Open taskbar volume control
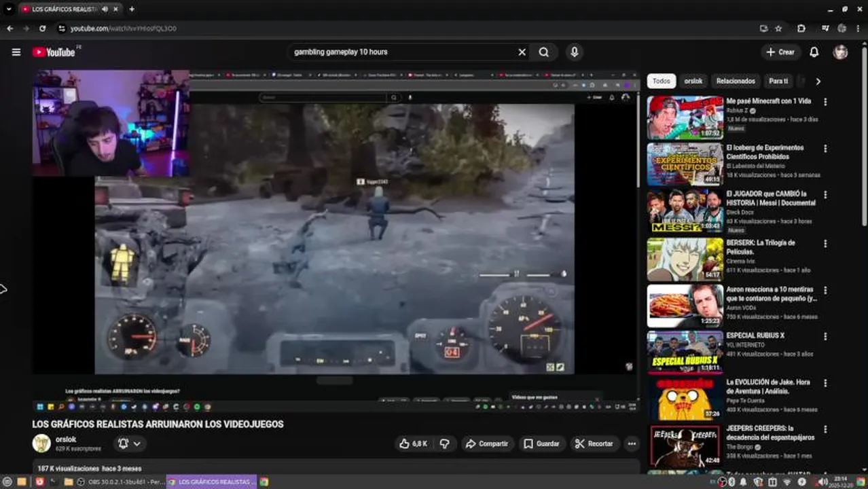The image size is (868, 489). [822, 482]
